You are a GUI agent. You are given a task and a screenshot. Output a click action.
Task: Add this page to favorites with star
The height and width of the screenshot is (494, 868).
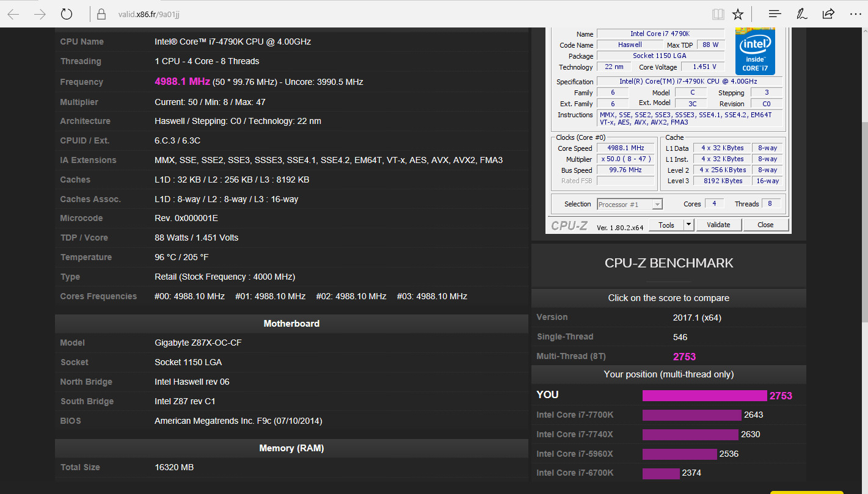(x=738, y=14)
